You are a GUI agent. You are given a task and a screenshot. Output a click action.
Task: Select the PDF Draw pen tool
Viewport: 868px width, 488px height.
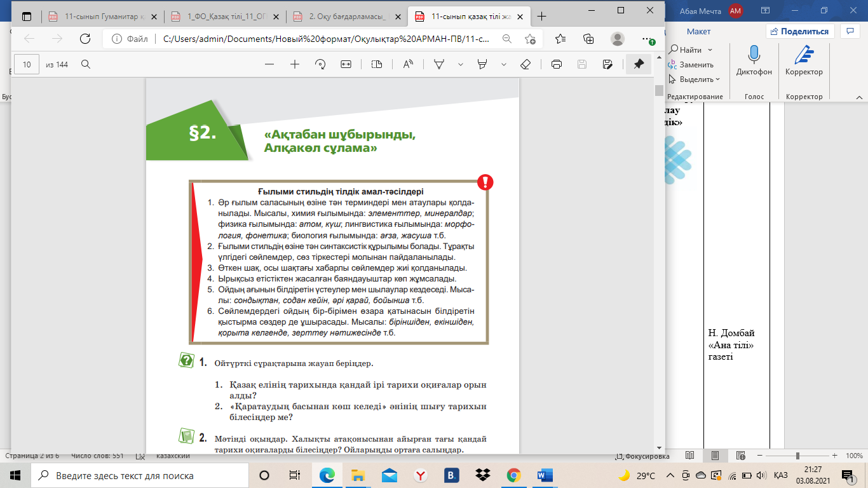[438, 64]
